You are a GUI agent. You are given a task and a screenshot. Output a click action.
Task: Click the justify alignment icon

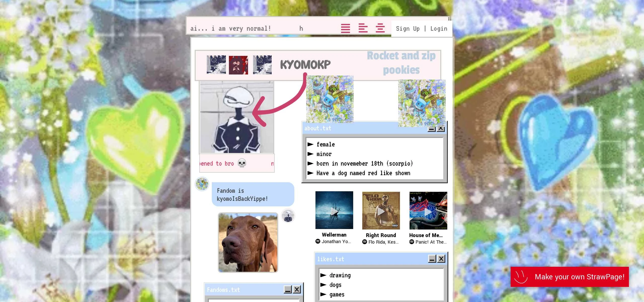[x=345, y=28]
